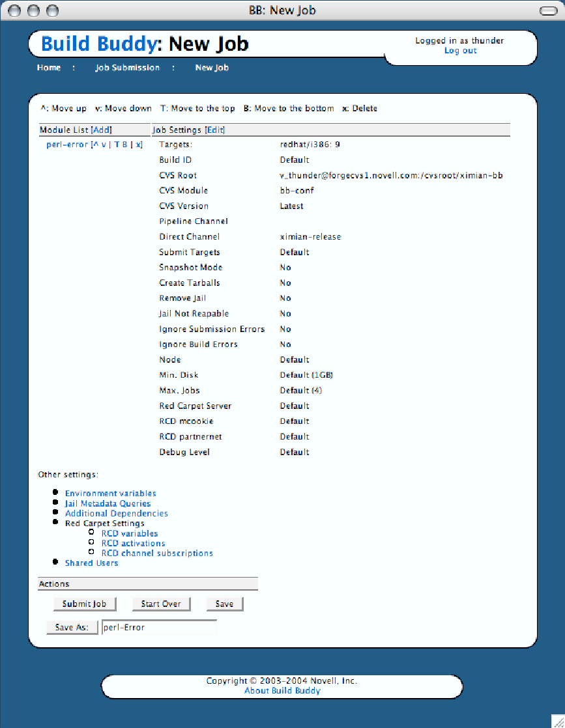Open Environment variables settings

pyautogui.click(x=110, y=494)
